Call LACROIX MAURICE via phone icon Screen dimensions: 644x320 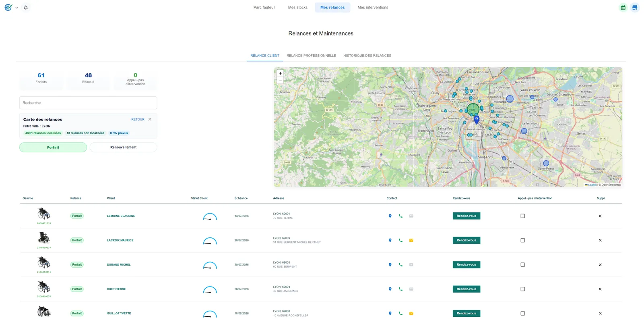click(400, 241)
